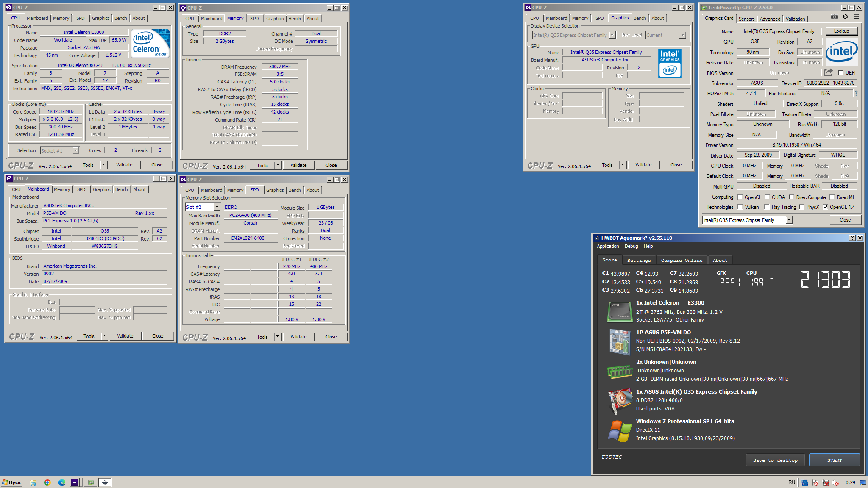The image size is (868, 488).
Task: Click Validate in the CPU-Z SPD window
Action: click(x=298, y=337)
